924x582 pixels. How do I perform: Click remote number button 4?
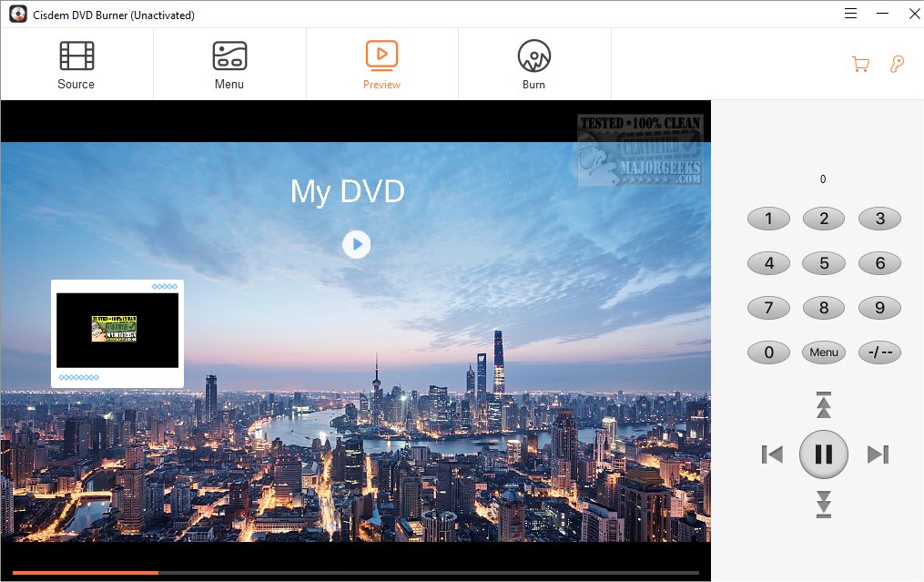[768, 263]
